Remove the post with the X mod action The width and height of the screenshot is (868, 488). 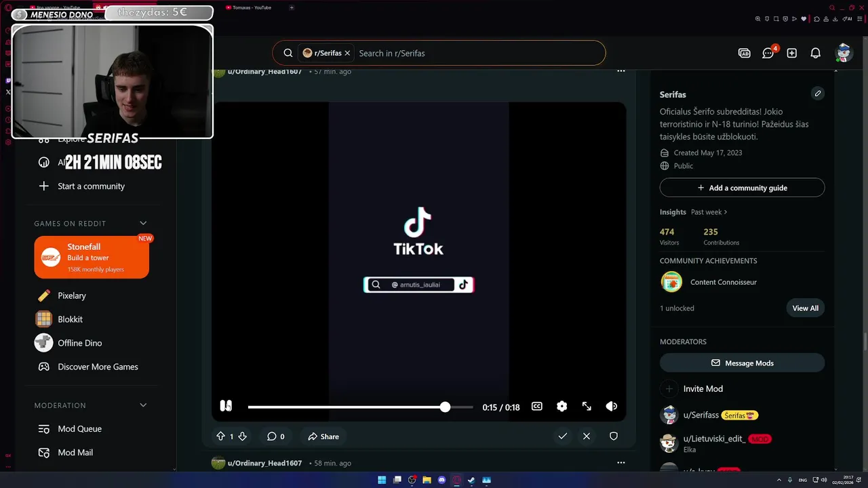point(587,436)
